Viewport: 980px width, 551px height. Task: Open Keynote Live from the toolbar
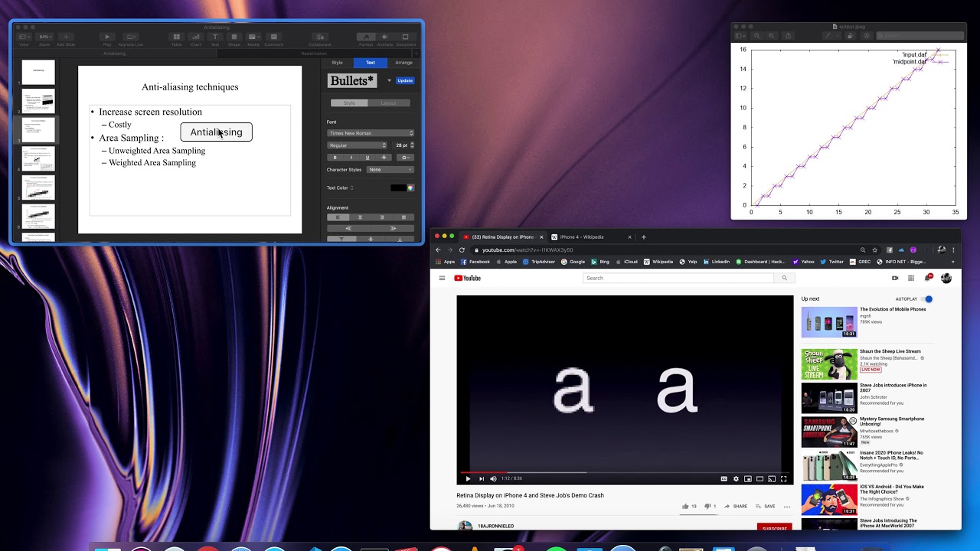click(x=131, y=37)
